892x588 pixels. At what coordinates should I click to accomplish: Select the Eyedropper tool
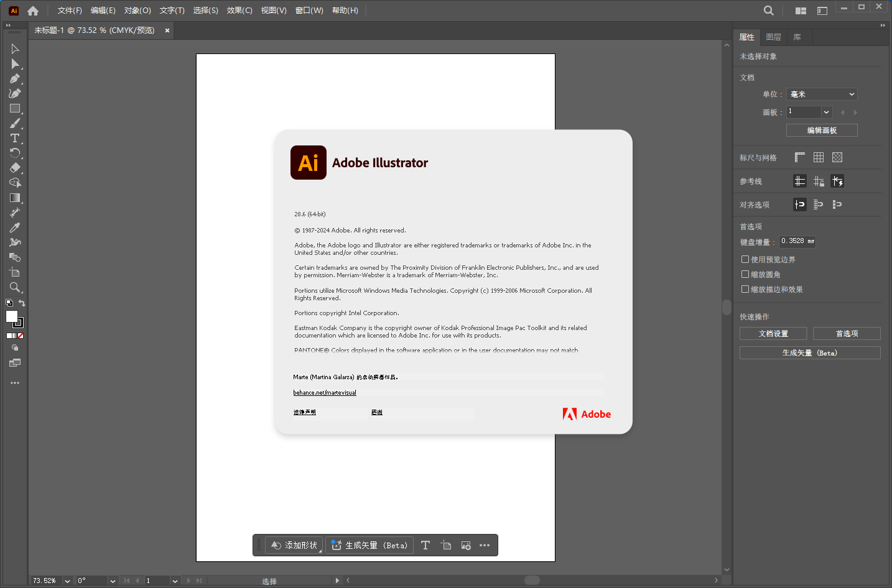(15, 227)
